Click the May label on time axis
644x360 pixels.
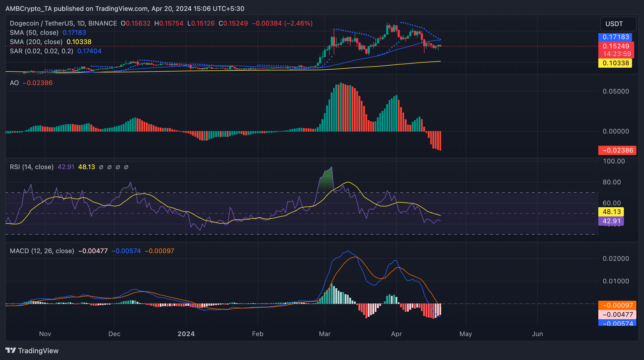coord(466,334)
